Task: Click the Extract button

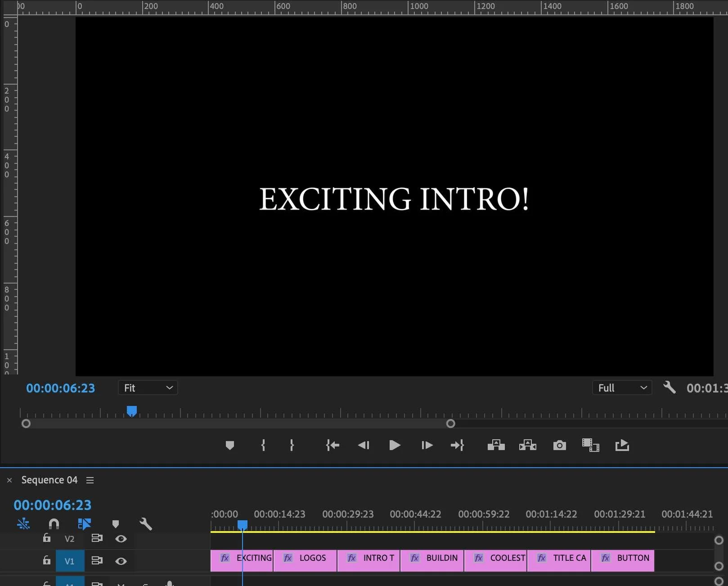Action: (528, 445)
